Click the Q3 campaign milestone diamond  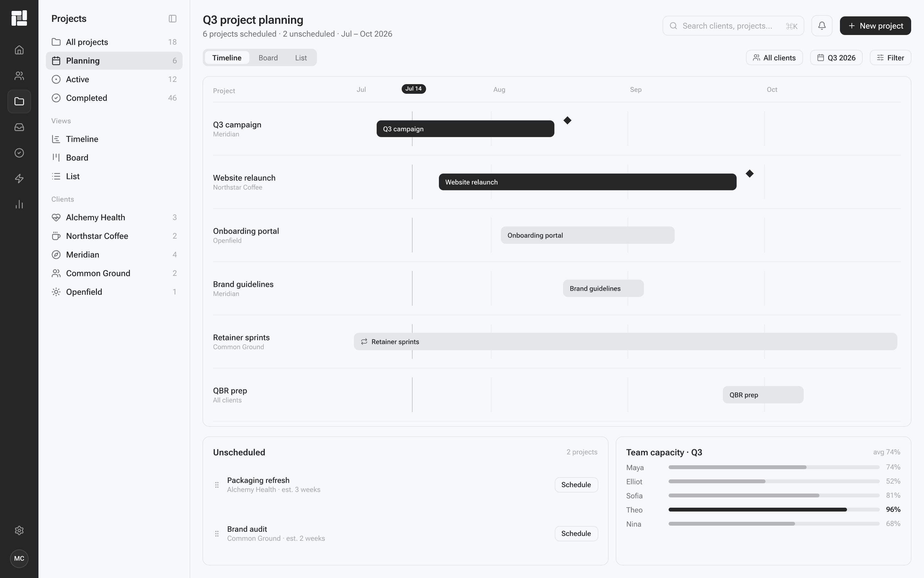click(567, 120)
